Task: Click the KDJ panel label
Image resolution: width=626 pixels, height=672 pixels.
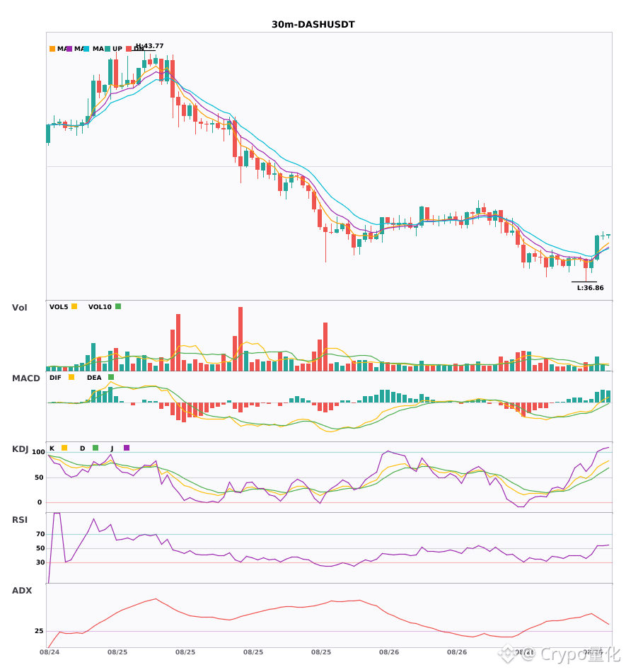Action: tap(20, 449)
